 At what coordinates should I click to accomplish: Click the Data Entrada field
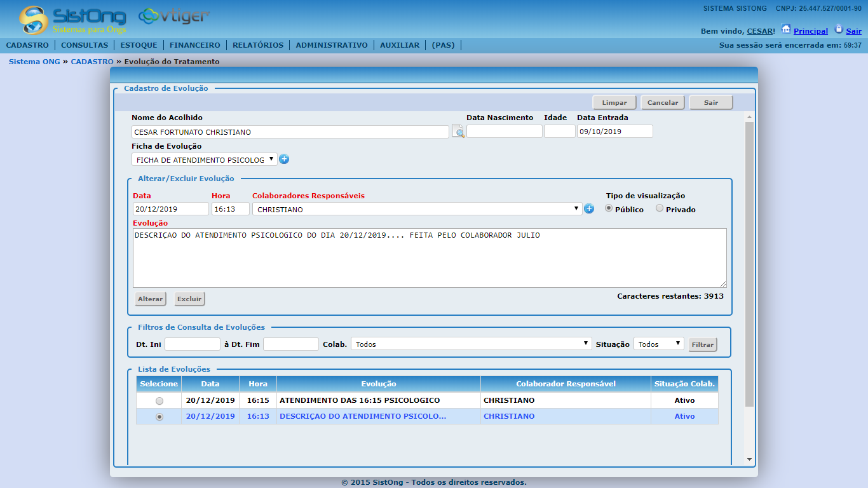615,131
